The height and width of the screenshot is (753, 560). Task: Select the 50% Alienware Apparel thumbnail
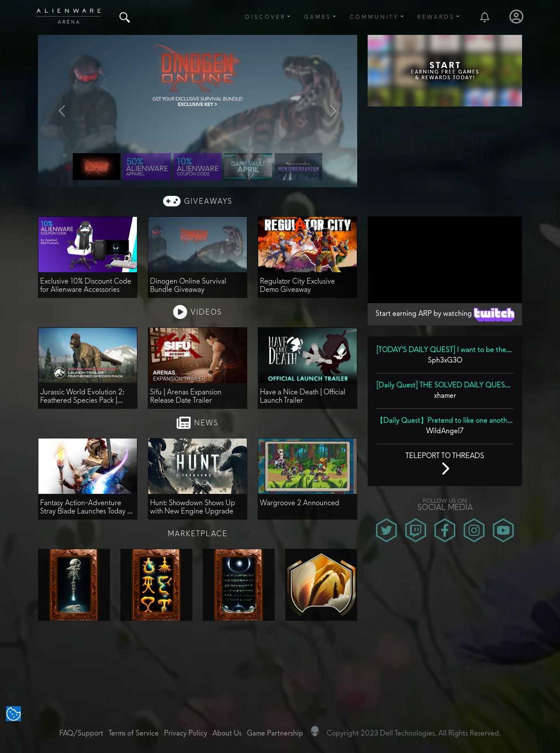[147, 167]
